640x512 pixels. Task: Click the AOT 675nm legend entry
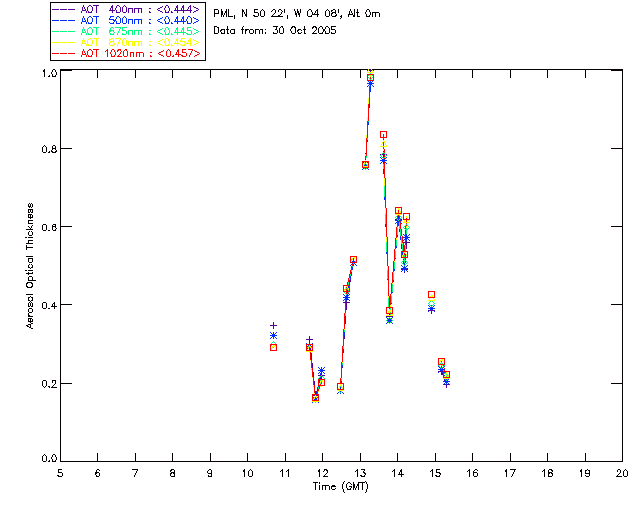[x=127, y=31]
